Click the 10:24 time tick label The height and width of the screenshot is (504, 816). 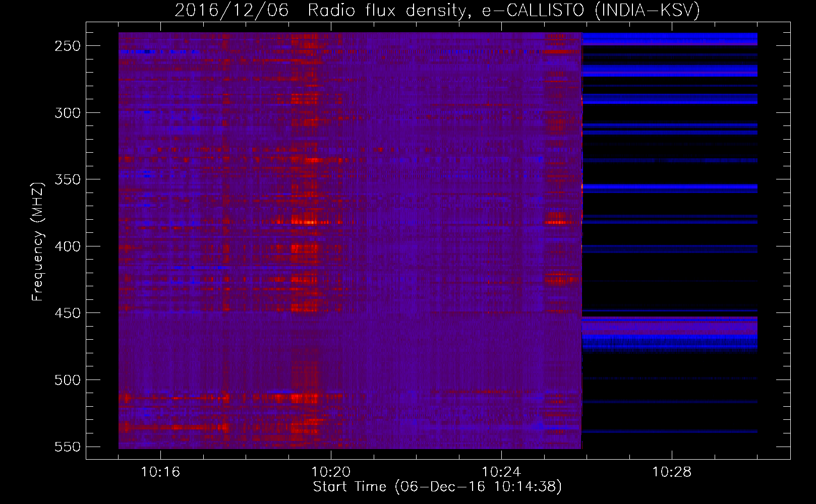pyautogui.click(x=501, y=472)
